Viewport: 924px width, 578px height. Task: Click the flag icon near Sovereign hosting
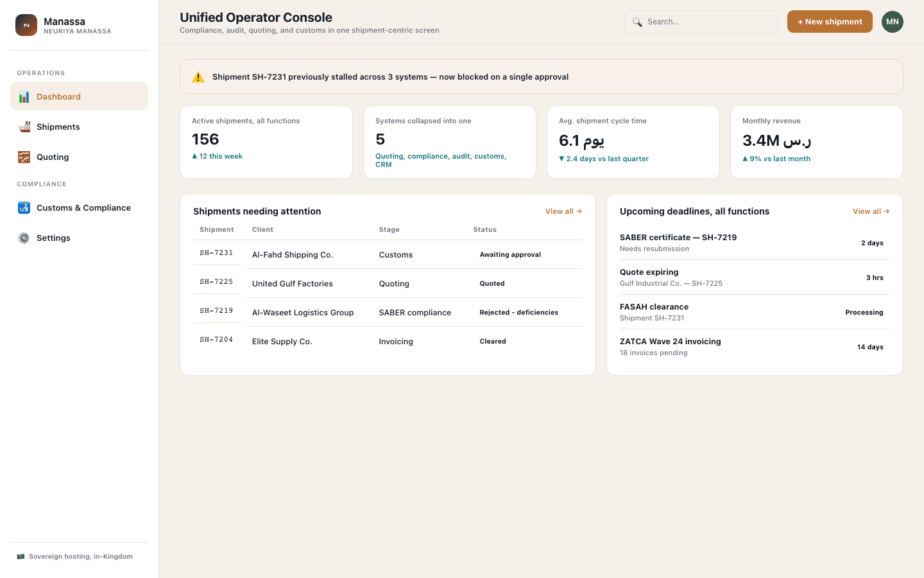(21, 557)
